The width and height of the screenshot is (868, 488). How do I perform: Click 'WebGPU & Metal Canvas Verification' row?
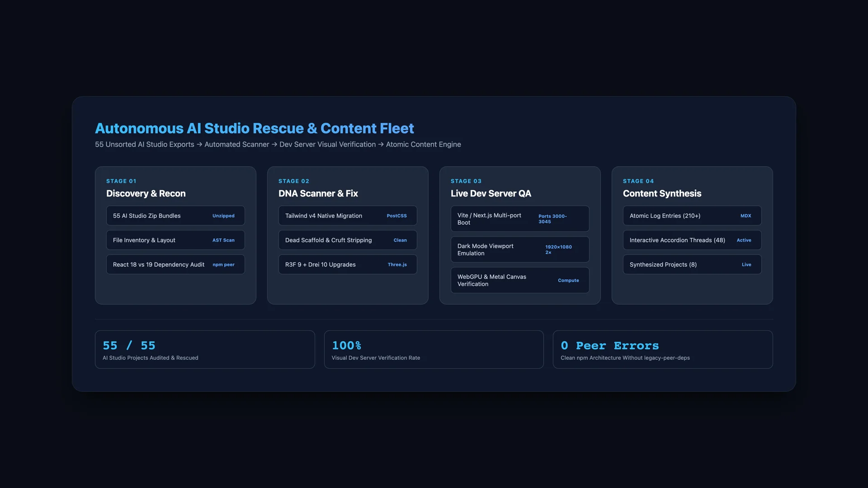520,280
